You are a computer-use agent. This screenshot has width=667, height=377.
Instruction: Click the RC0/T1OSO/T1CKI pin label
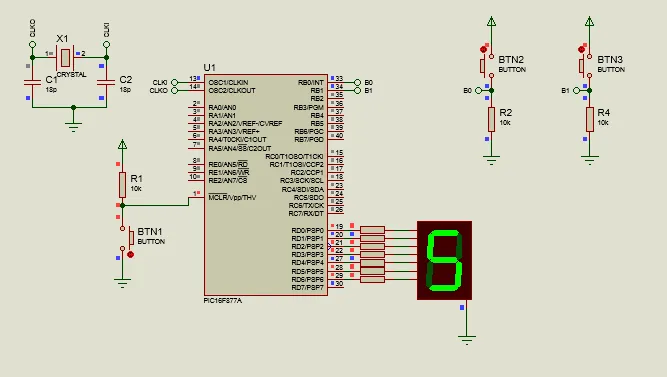(x=295, y=157)
